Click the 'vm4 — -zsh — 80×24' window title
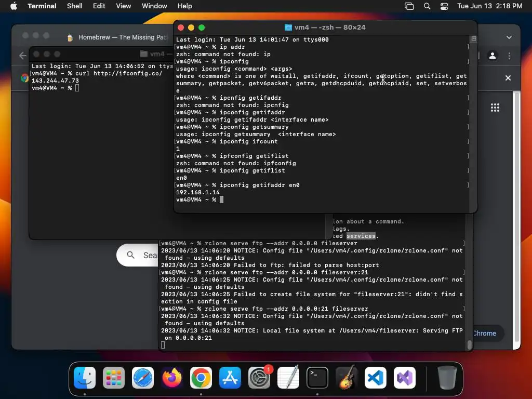 click(x=330, y=28)
